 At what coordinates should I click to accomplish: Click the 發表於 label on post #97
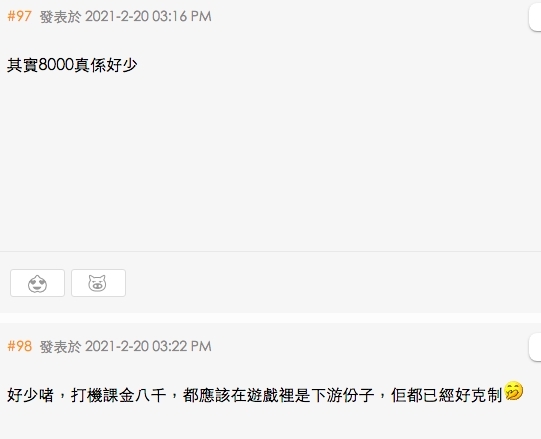[x=60, y=17]
